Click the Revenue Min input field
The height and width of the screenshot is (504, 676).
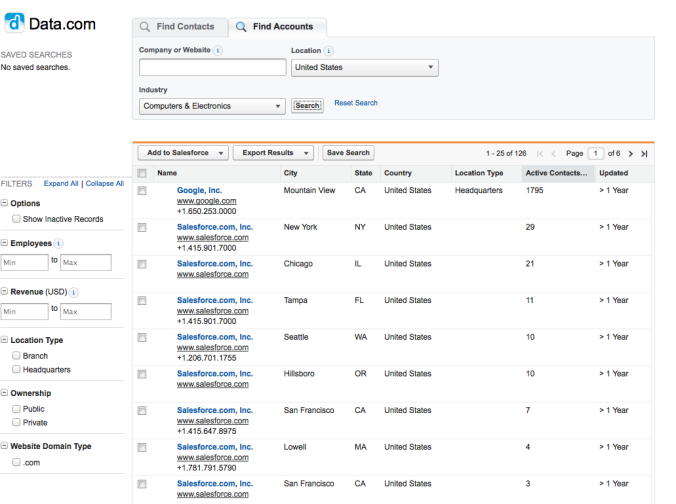[24, 312]
